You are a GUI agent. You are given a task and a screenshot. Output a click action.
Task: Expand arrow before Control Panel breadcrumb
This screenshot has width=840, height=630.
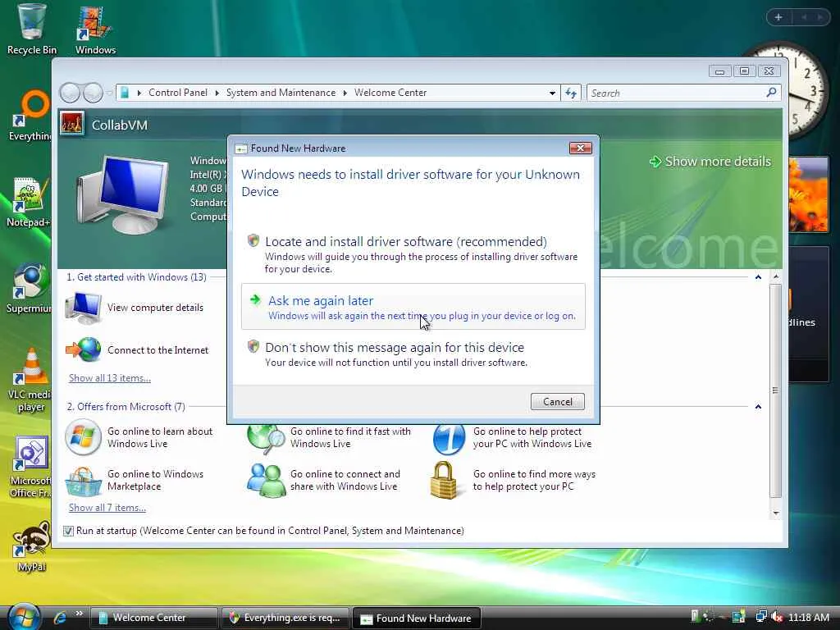(139, 93)
